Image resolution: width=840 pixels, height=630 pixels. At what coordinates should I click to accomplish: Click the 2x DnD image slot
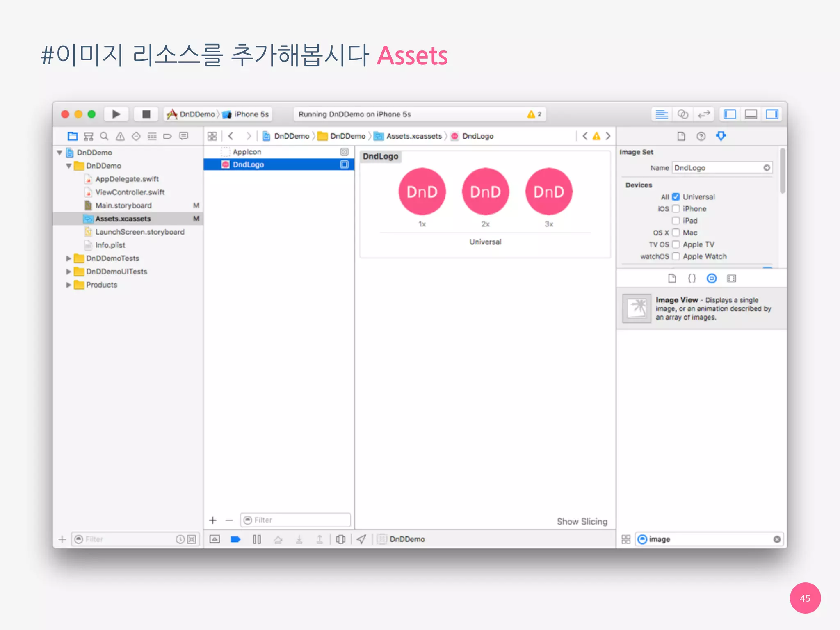(x=486, y=192)
